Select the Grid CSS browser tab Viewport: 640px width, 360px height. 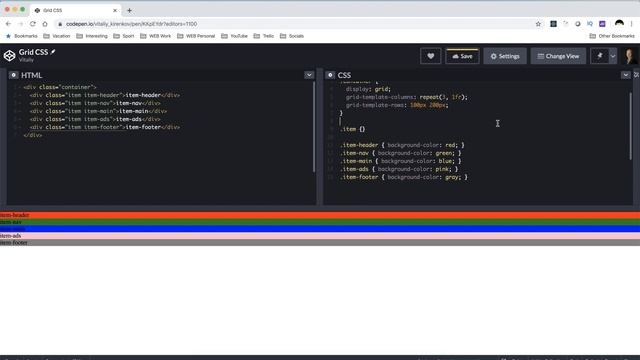click(x=76, y=10)
